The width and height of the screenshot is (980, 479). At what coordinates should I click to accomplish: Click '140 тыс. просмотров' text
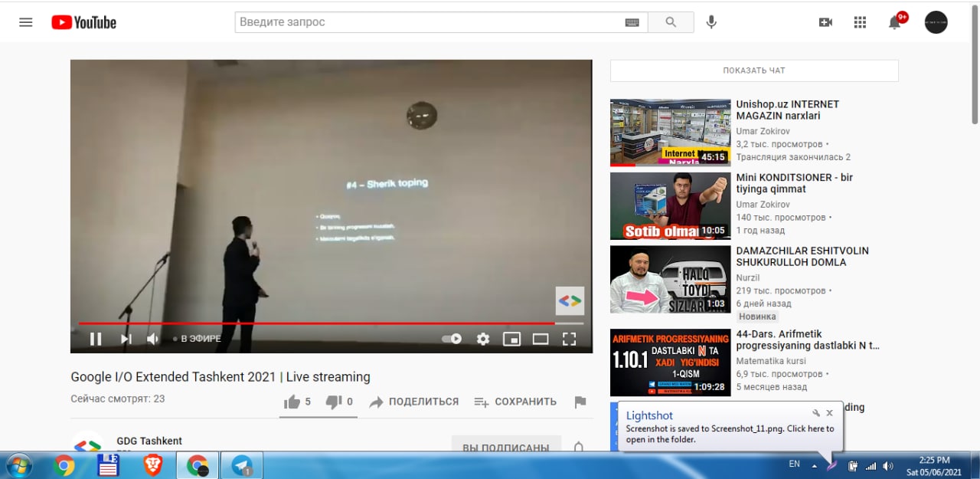781,218
